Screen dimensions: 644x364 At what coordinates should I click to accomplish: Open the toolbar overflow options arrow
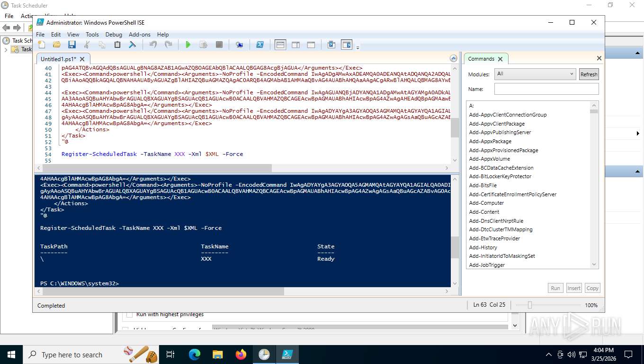click(x=358, y=47)
